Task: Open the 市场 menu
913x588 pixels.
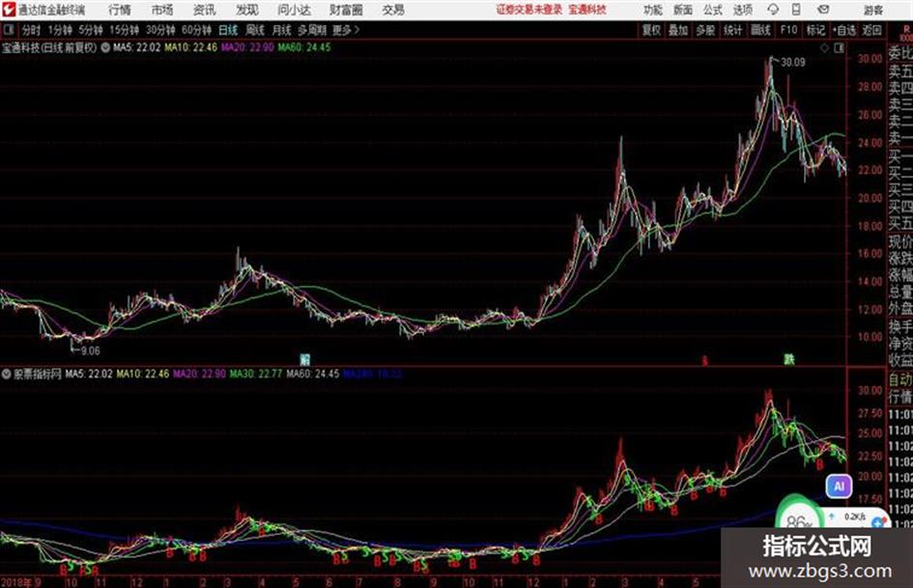Action: (162, 10)
